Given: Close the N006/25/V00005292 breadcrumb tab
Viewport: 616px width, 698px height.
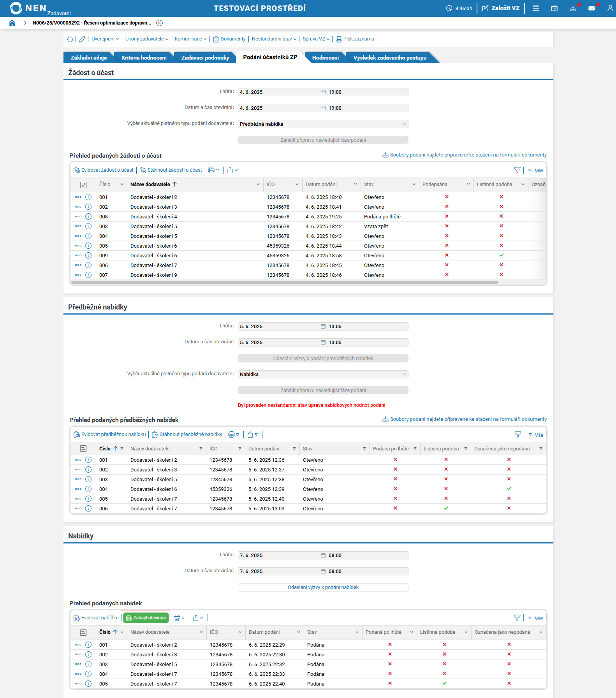Looking at the screenshot, I should 160,23.
